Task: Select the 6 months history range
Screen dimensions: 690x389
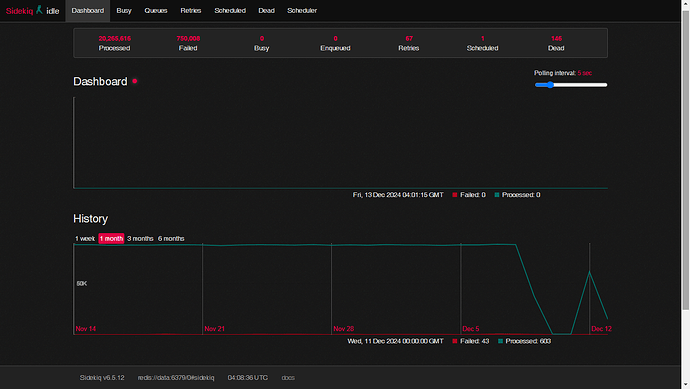Action: (x=171, y=239)
